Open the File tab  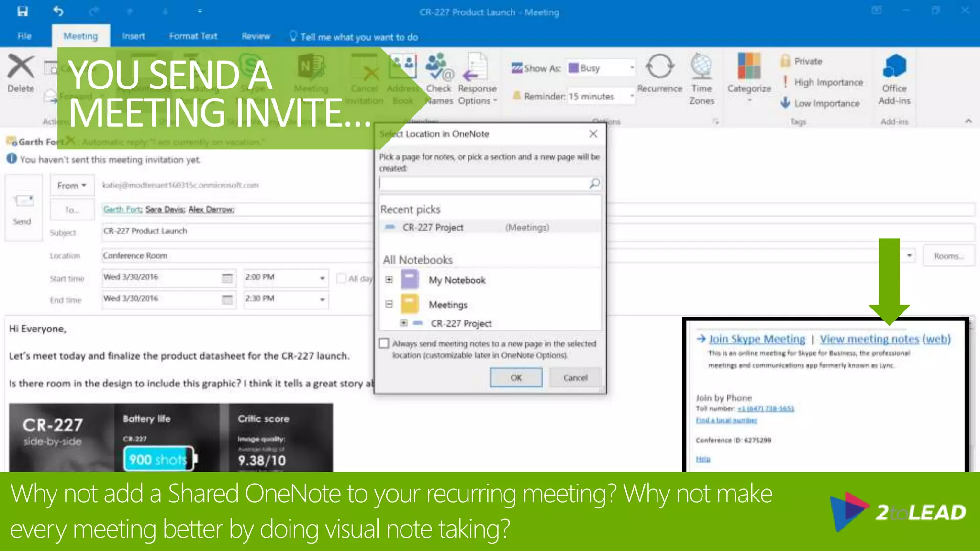coord(24,36)
